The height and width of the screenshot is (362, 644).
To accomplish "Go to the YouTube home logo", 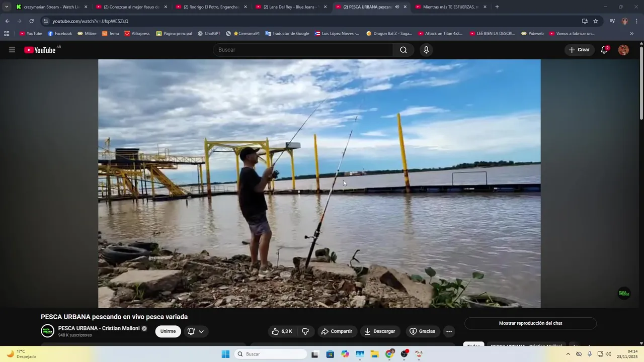I will [x=40, y=50].
